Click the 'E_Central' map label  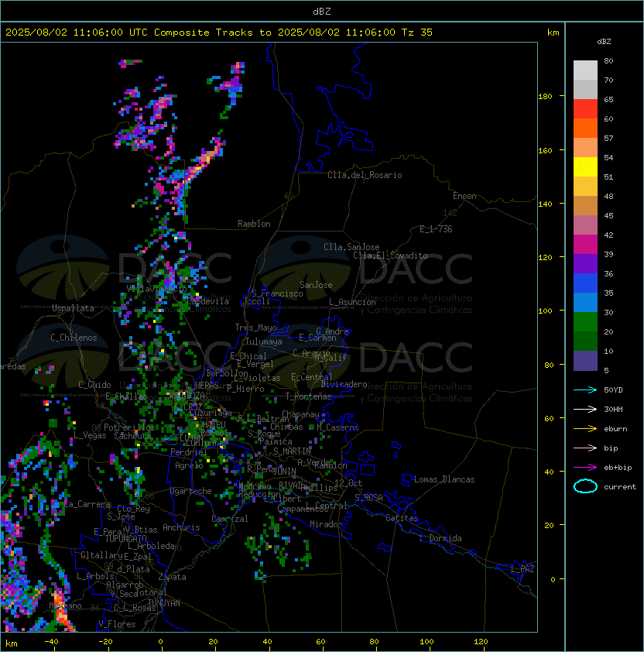312,377
